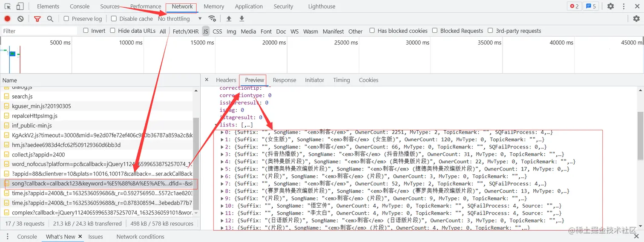Open network search magnifier
This screenshot has width=644, height=242.
[x=50, y=19]
